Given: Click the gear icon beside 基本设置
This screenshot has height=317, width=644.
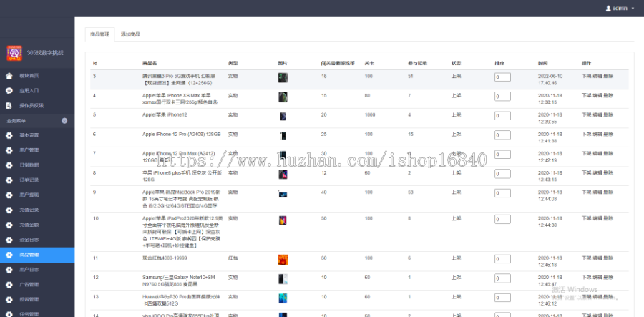Looking at the screenshot, I should [9, 135].
